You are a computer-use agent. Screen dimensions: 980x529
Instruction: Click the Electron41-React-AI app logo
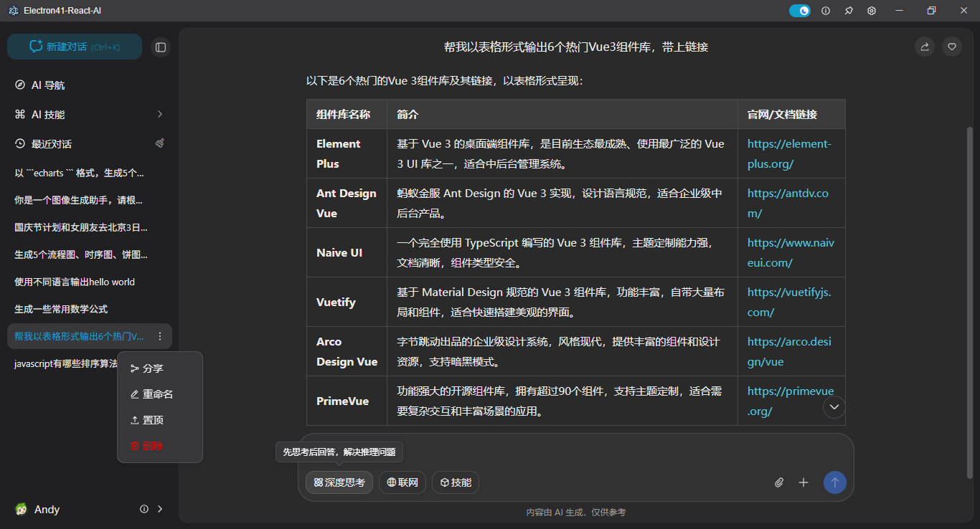coord(13,11)
